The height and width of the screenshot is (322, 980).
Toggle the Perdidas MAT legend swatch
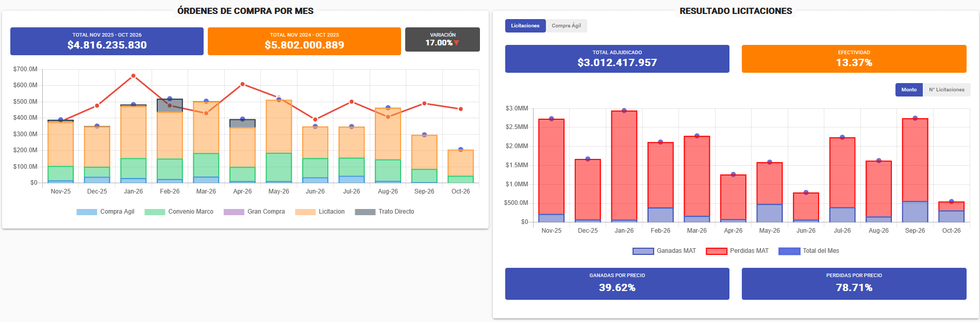[x=717, y=251]
